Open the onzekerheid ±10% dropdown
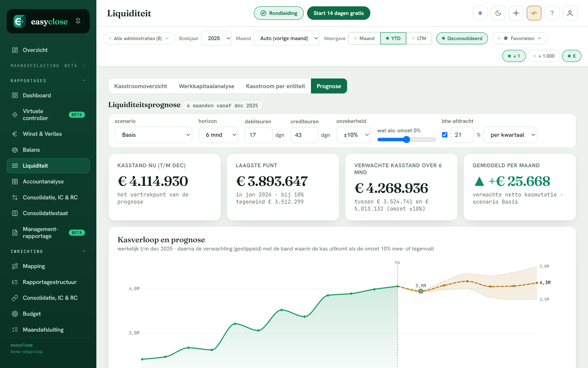The image size is (588, 368). 354,135
